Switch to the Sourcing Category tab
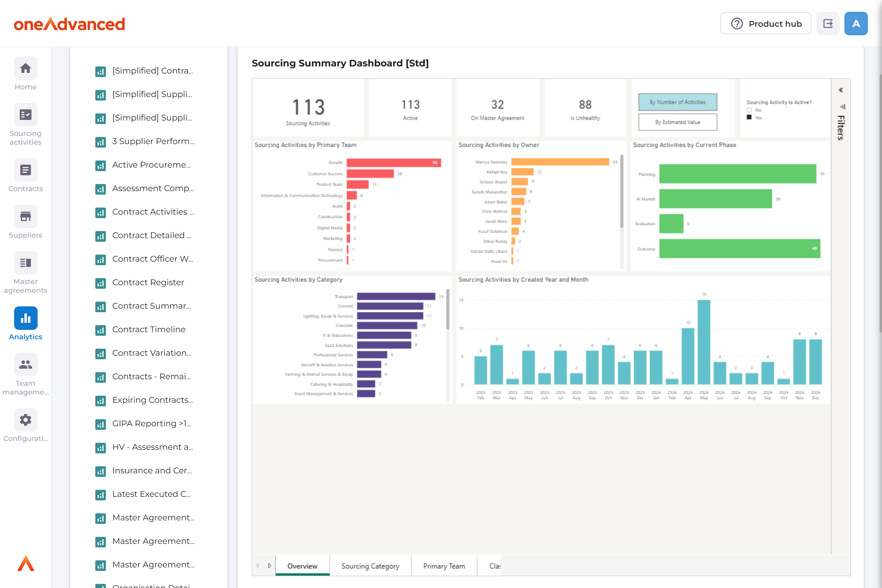 (x=370, y=566)
